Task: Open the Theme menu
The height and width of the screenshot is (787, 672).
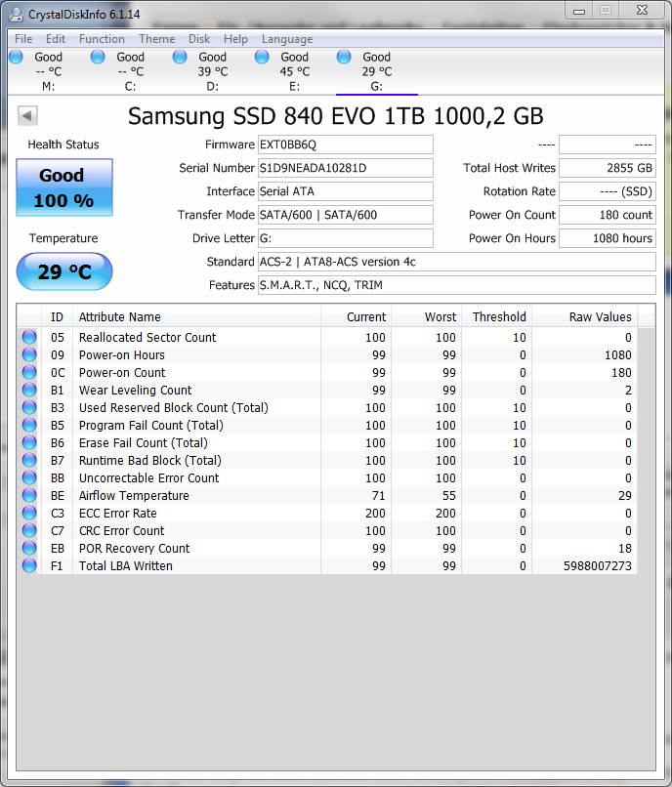Action: click(x=157, y=39)
